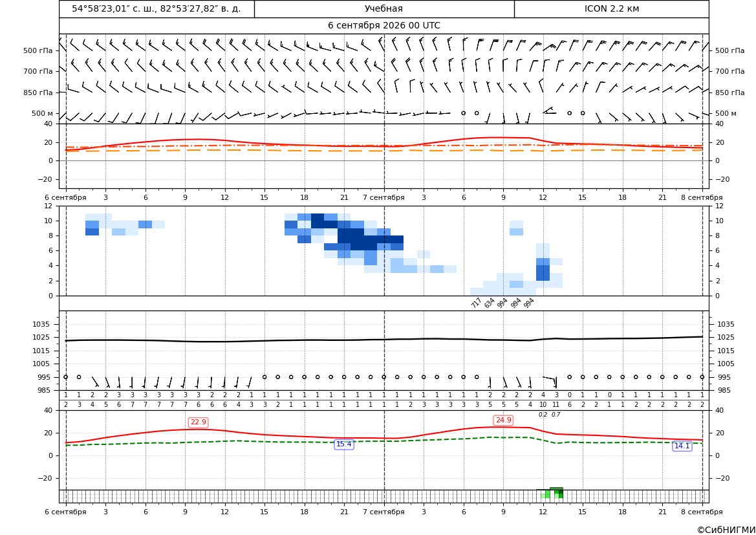756x535 pixels.
Task: Click the precipitation amount 0.7 label
Action: 556,415
